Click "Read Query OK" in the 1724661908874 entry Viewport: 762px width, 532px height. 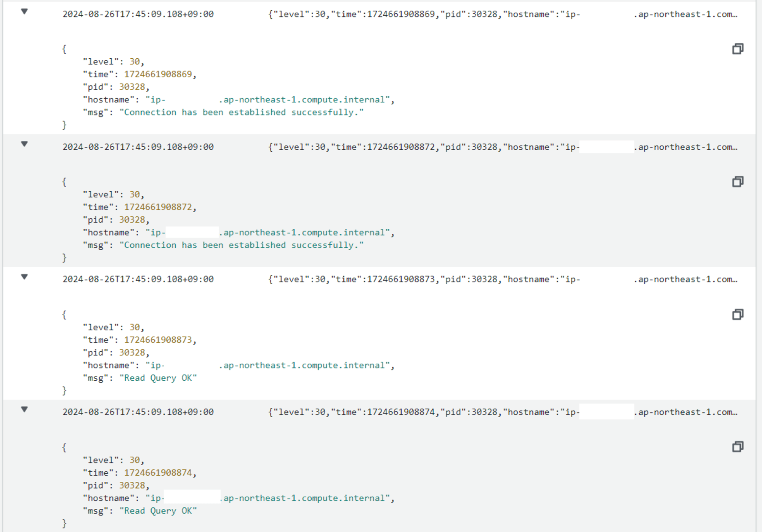point(158,511)
